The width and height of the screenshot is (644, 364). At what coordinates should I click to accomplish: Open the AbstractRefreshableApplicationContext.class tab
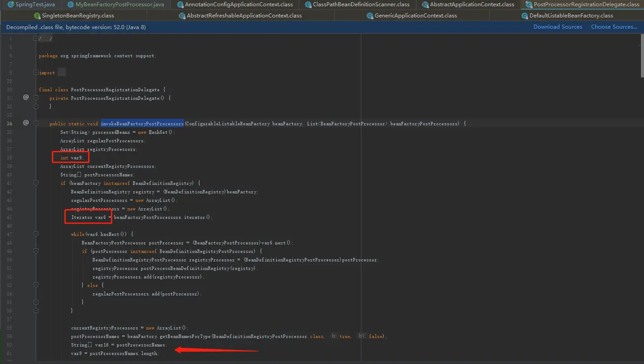240,16
